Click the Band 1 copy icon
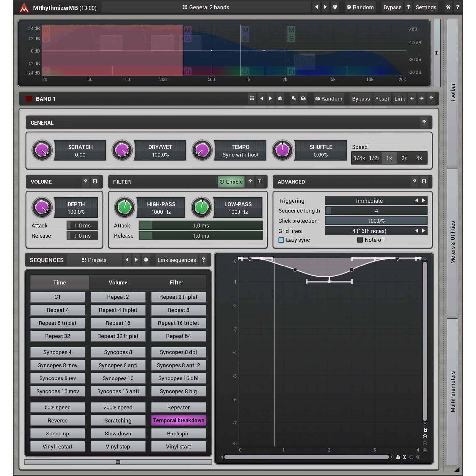This screenshot has height=476, width=476. [294, 98]
